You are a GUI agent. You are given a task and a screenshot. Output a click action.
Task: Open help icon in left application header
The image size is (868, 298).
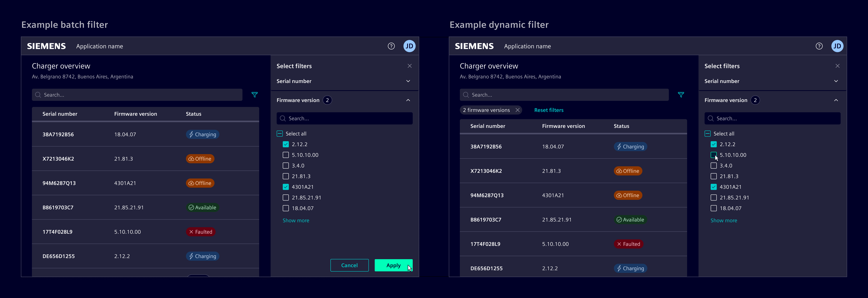point(391,46)
